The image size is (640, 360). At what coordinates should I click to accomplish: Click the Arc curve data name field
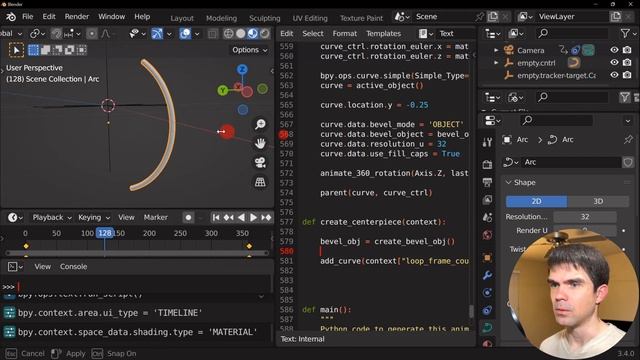click(571, 162)
